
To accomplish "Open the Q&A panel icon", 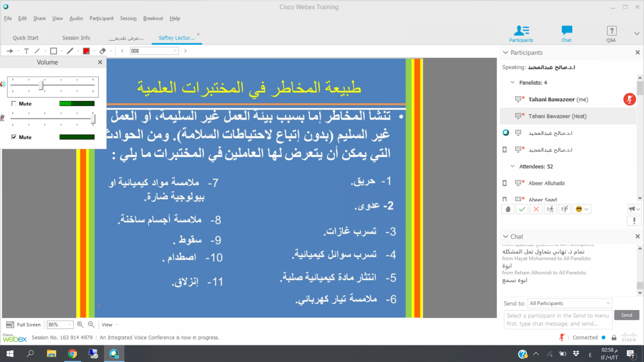I will 611,34.
